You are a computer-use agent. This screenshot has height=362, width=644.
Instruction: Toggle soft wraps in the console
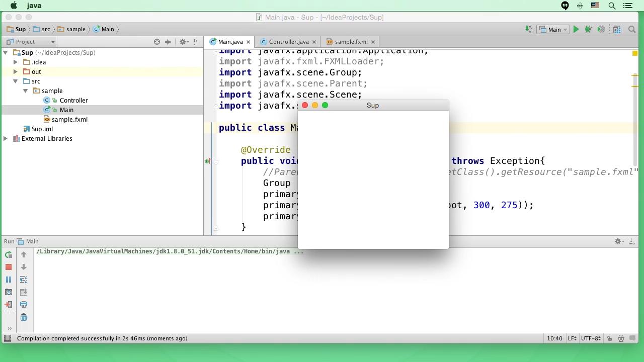(24, 280)
